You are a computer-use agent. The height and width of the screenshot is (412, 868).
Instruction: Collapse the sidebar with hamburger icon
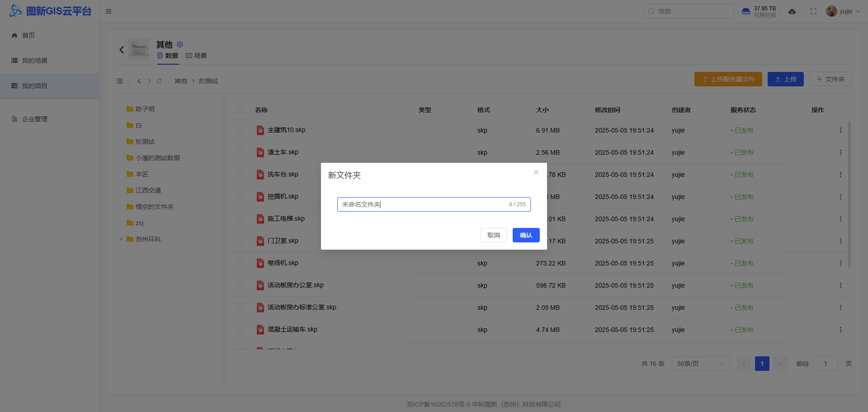pos(108,11)
